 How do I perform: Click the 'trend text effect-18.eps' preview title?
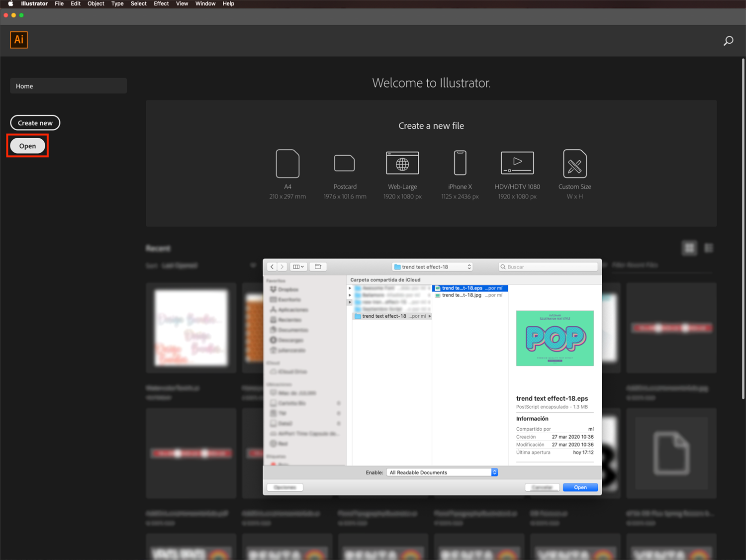(x=552, y=398)
